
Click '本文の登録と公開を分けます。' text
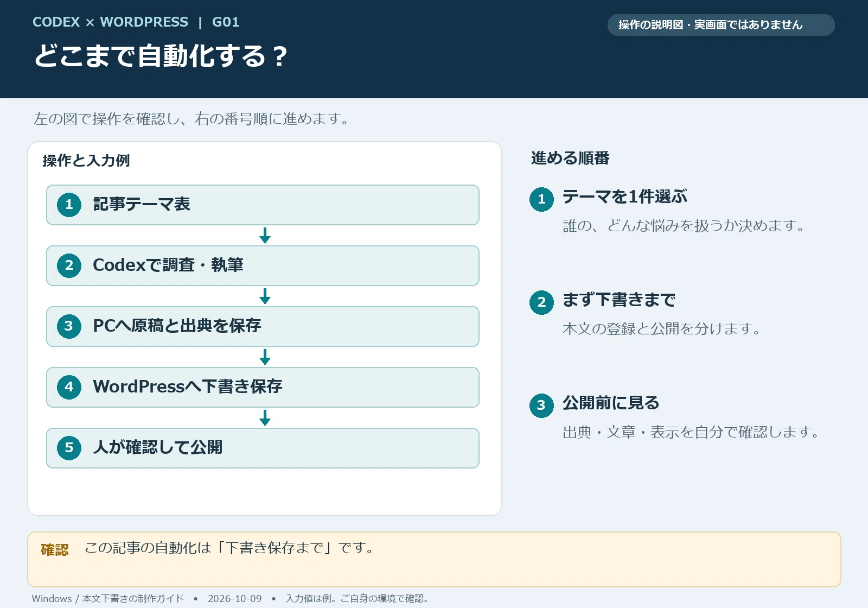(662, 328)
